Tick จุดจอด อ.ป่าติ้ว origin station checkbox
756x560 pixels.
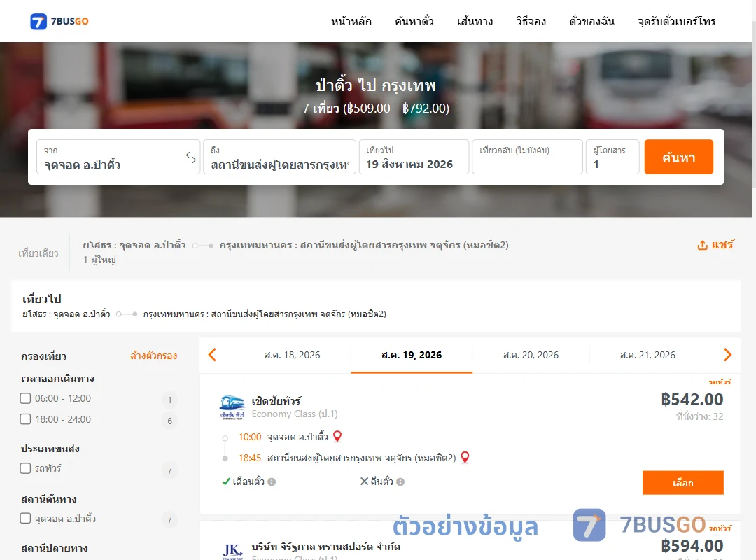26,519
